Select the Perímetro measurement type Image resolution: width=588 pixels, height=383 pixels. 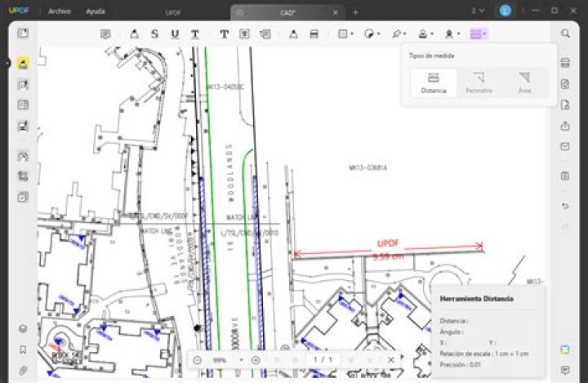coord(479,83)
